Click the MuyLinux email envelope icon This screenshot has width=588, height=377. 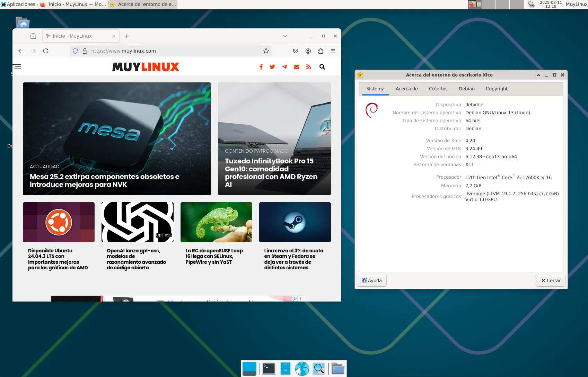[x=297, y=67]
